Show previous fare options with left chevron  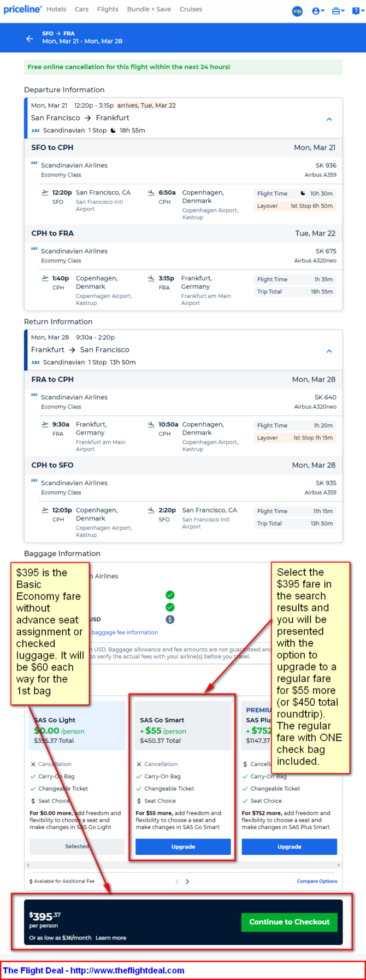pyautogui.click(x=177, y=881)
